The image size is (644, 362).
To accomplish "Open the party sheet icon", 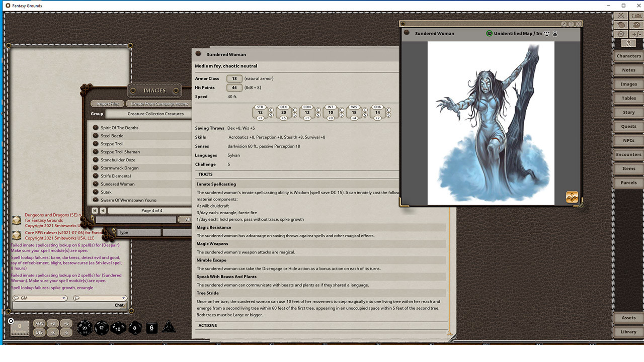I will (635, 16).
